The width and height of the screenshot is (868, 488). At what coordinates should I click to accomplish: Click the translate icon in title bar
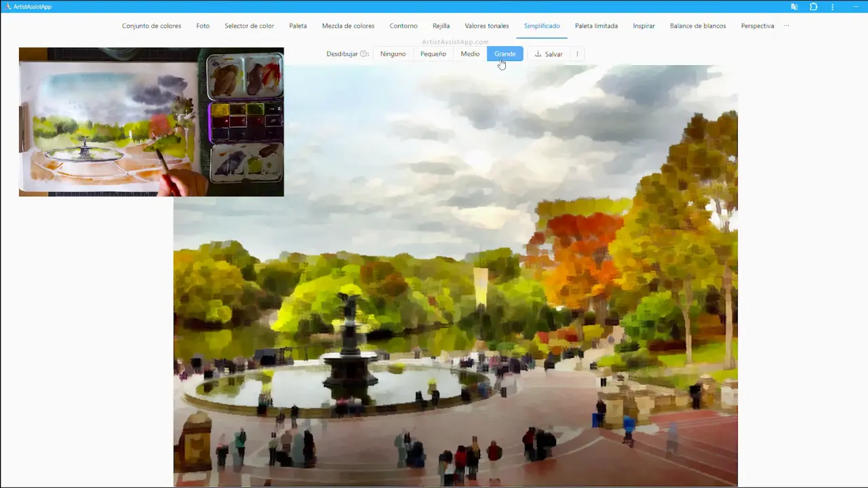click(x=794, y=7)
